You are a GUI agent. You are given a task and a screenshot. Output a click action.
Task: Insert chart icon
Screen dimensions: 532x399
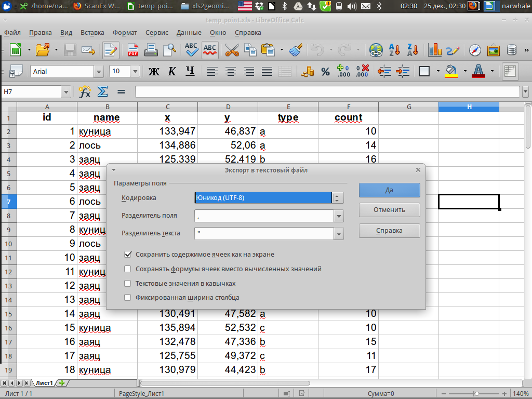(435, 50)
